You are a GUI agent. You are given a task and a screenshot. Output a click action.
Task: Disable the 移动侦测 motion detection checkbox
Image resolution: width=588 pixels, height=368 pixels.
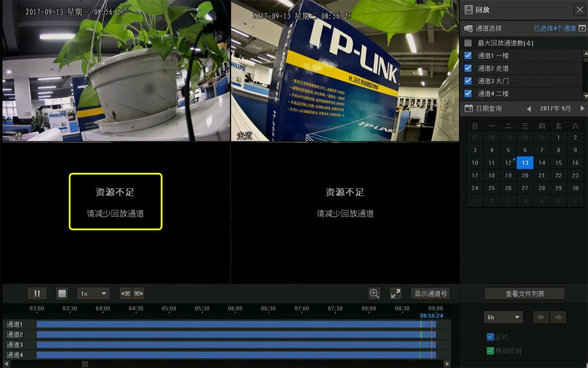(489, 351)
